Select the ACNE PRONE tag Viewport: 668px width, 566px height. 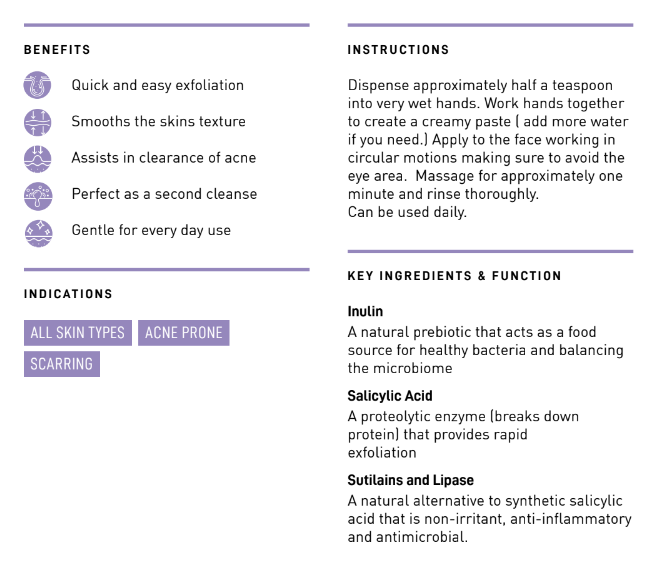[x=184, y=333]
